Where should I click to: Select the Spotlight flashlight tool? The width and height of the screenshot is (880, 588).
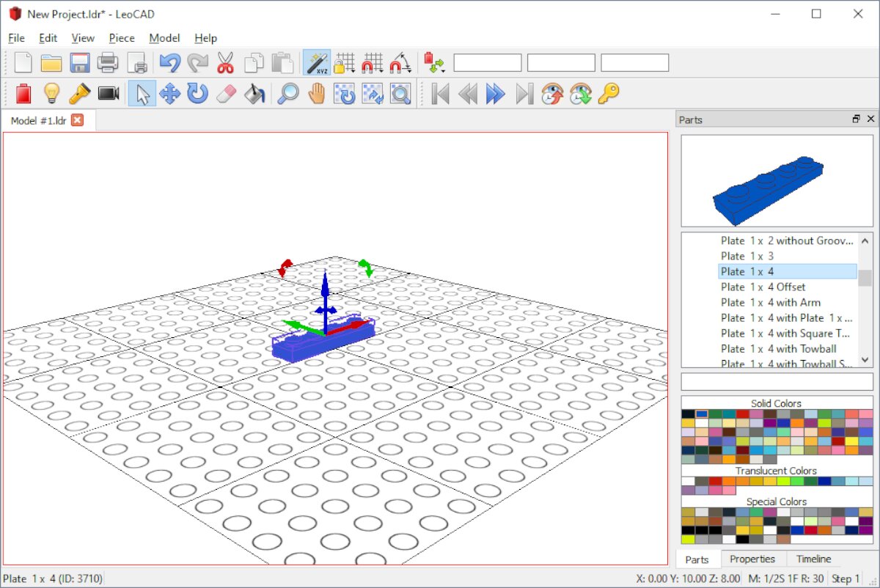(79, 94)
